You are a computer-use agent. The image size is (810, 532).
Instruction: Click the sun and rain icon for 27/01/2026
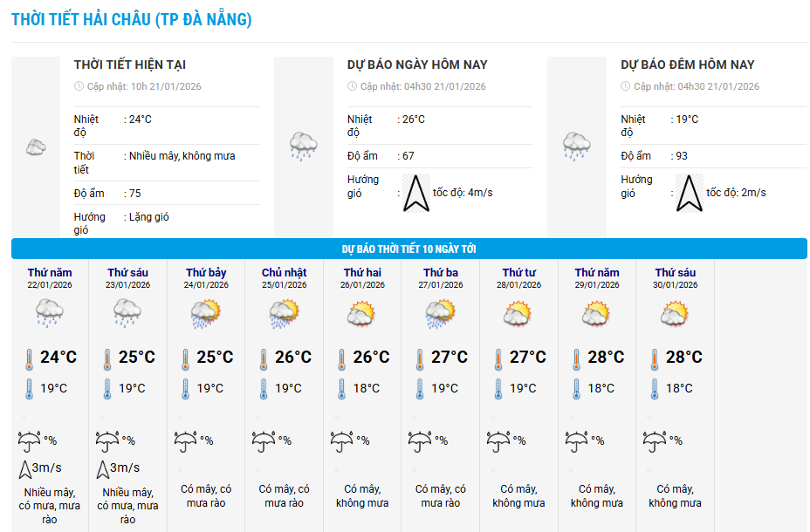pos(440,314)
